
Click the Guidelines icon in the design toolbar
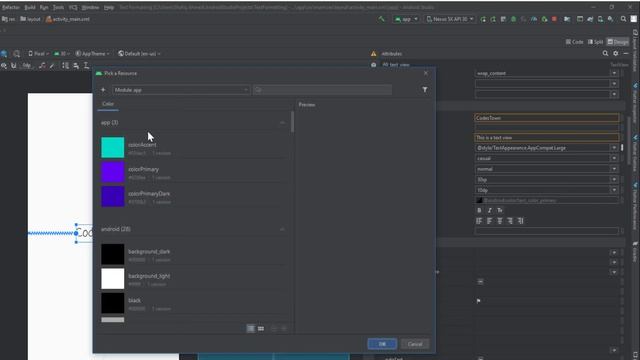click(86, 65)
